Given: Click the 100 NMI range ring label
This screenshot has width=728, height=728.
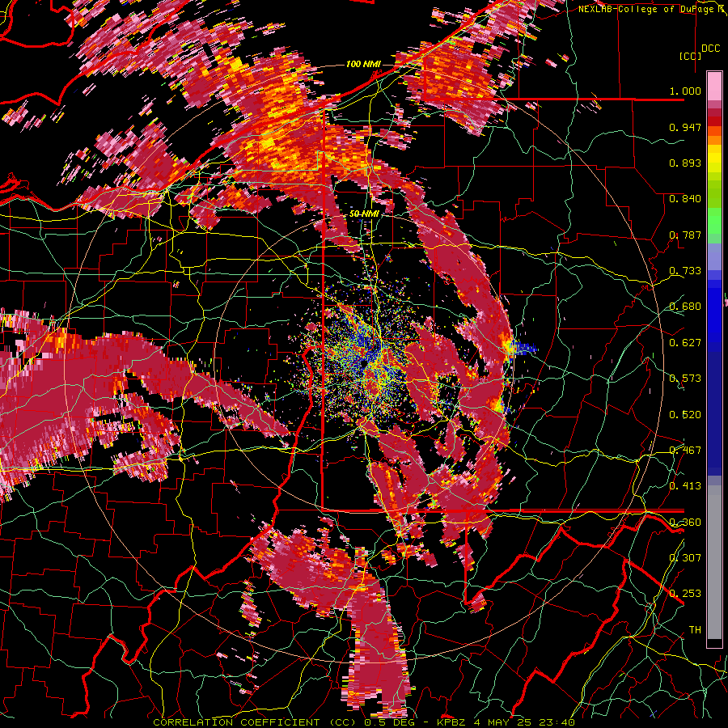Looking at the screenshot, I should tap(363, 64).
